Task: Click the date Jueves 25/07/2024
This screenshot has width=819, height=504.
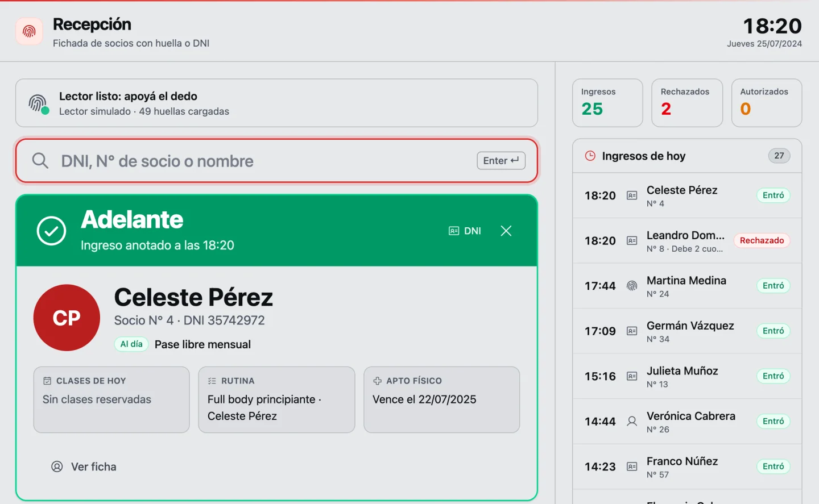Action: tap(764, 44)
